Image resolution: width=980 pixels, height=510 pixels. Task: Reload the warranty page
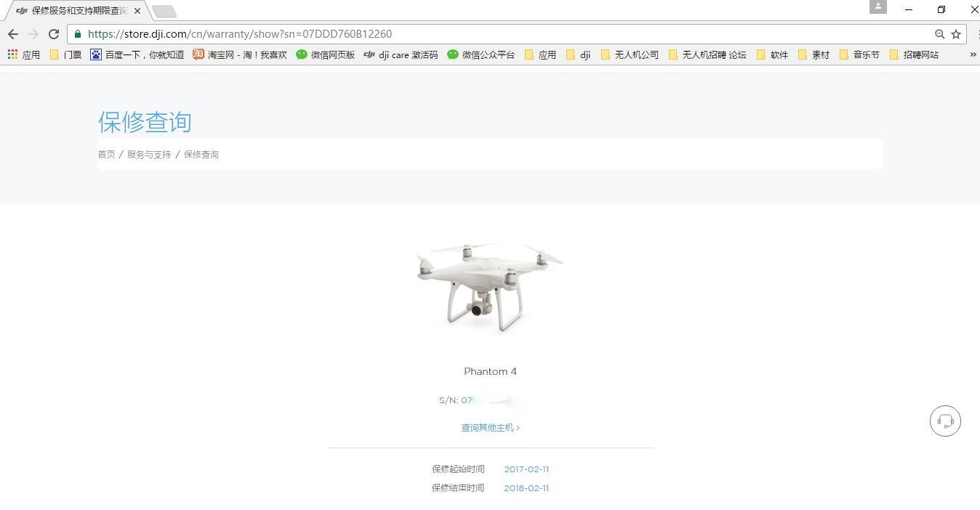pos(53,34)
